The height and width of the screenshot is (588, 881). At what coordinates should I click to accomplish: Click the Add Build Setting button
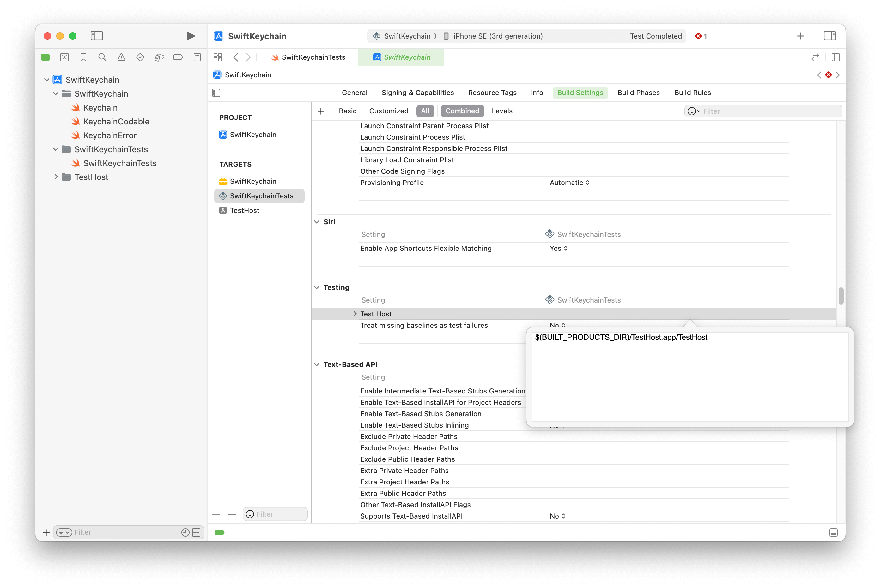tap(321, 111)
